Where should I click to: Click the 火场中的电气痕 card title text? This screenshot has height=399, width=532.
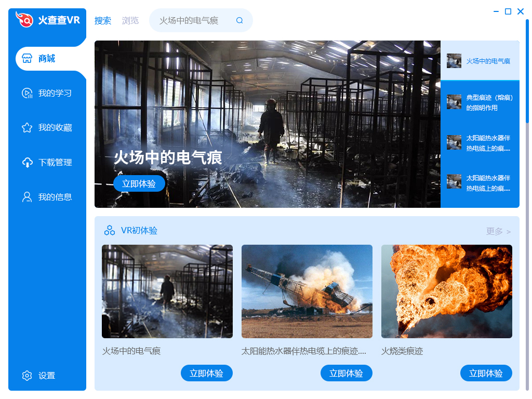click(131, 351)
